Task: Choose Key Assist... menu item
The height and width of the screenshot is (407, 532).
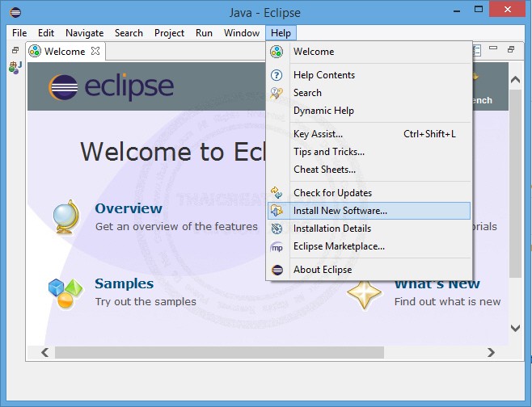Action: coord(369,134)
